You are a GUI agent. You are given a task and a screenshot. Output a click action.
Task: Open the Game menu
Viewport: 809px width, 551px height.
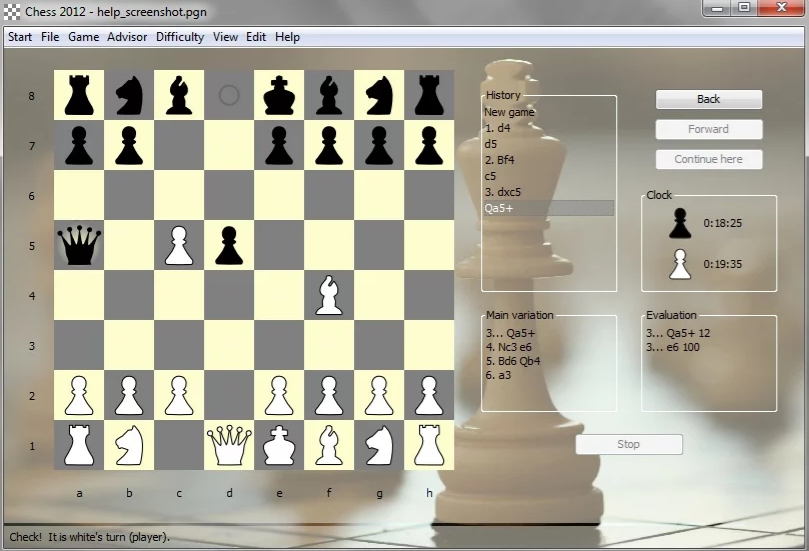click(84, 37)
